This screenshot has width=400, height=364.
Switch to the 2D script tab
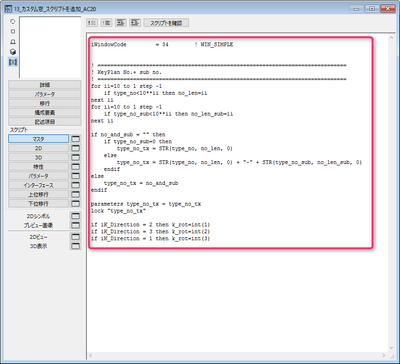click(x=38, y=148)
